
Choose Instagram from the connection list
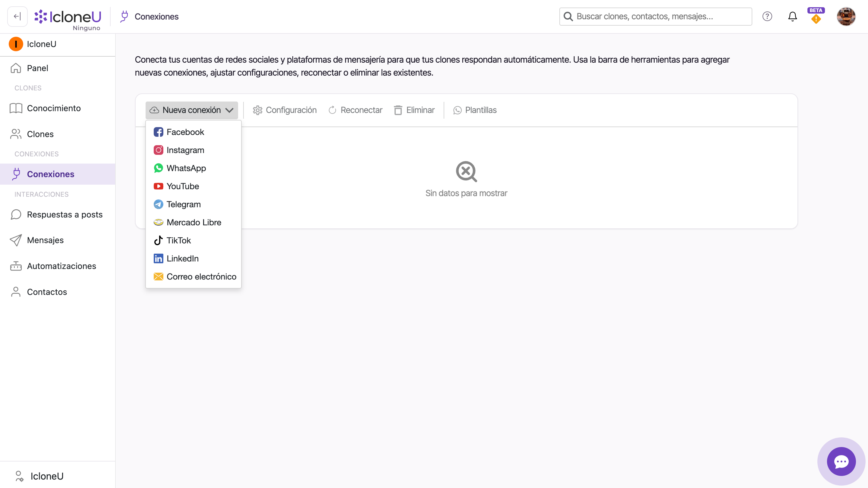(193, 150)
